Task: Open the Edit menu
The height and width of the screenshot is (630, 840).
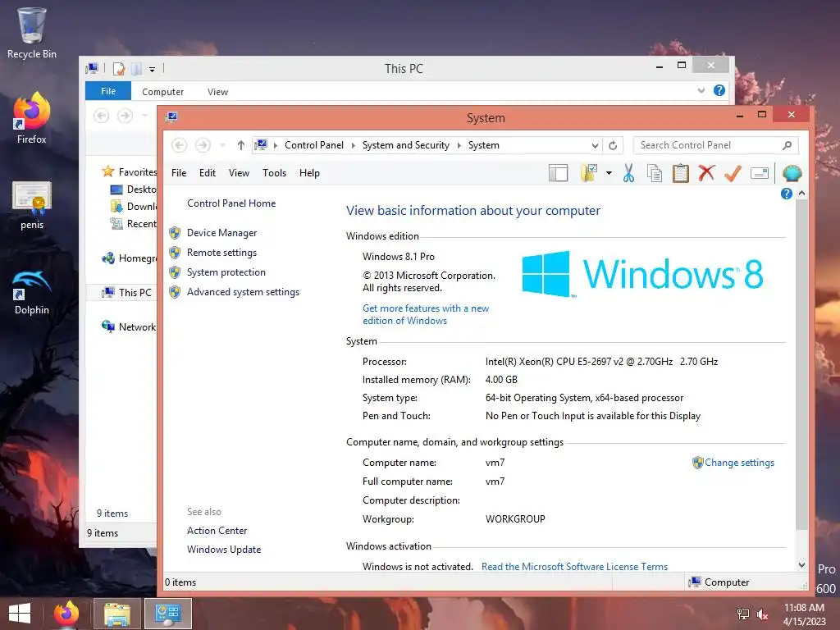Action: tap(208, 173)
